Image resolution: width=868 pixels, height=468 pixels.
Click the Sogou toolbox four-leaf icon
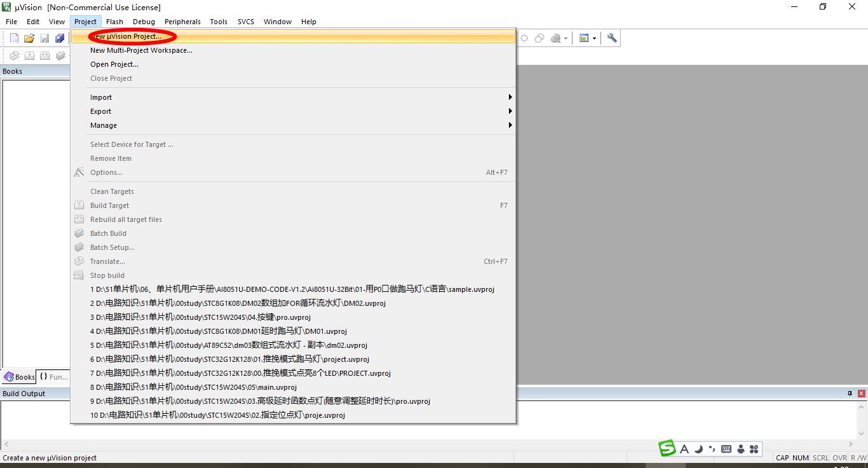pyautogui.click(x=754, y=449)
